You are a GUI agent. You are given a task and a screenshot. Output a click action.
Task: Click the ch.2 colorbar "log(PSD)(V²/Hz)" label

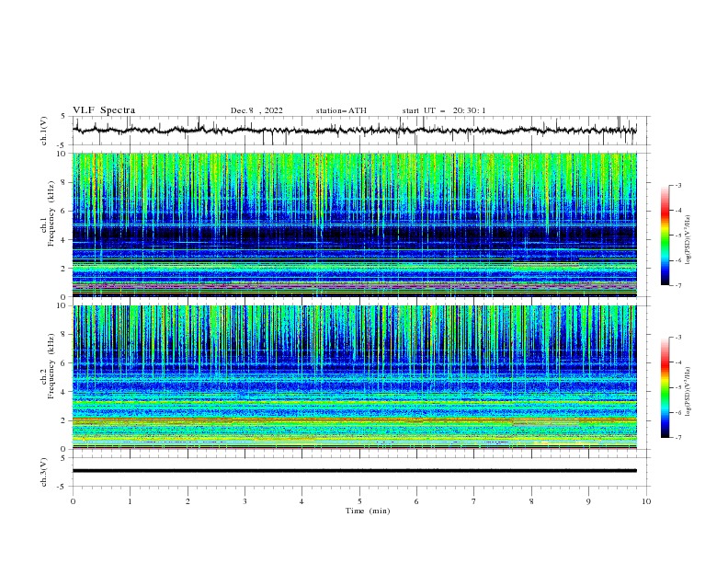pos(688,391)
